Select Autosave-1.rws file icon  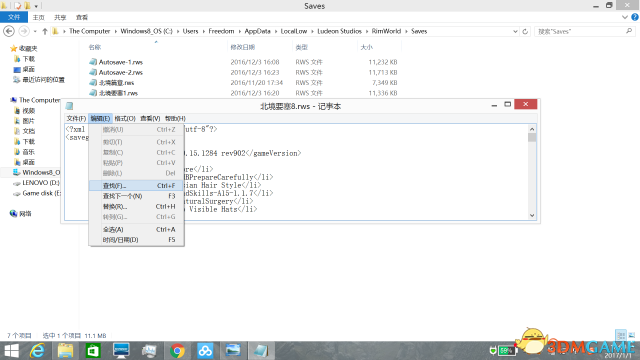[93, 62]
